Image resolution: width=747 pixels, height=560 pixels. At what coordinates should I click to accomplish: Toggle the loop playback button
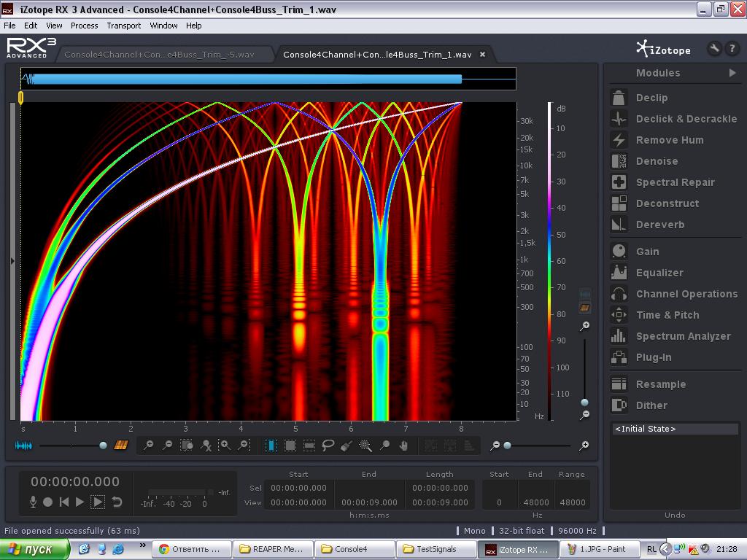click(x=117, y=502)
